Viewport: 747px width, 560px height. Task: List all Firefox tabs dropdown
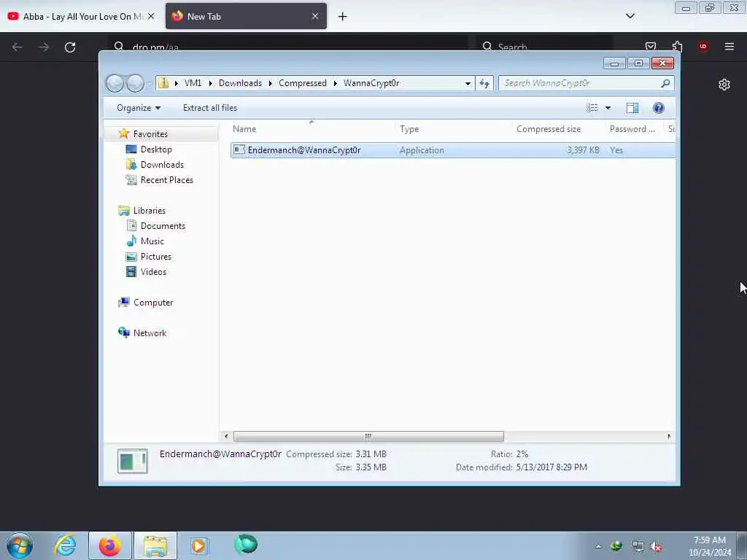[x=630, y=16]
